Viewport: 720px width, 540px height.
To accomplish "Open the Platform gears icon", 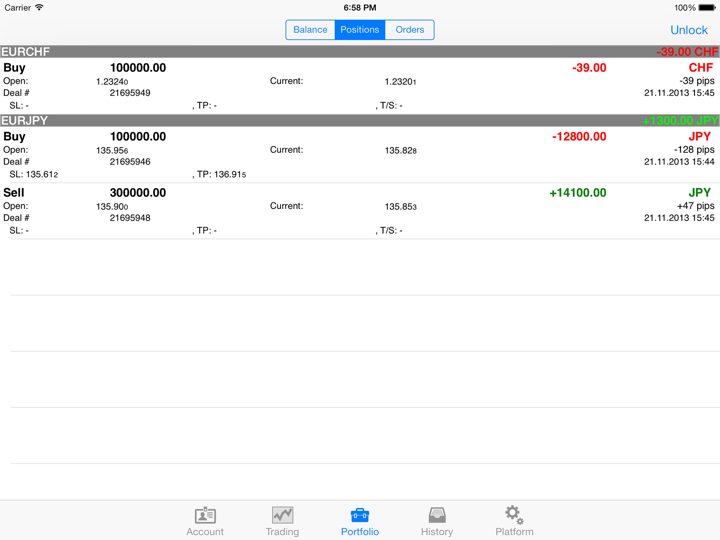I will pos(514,515).
